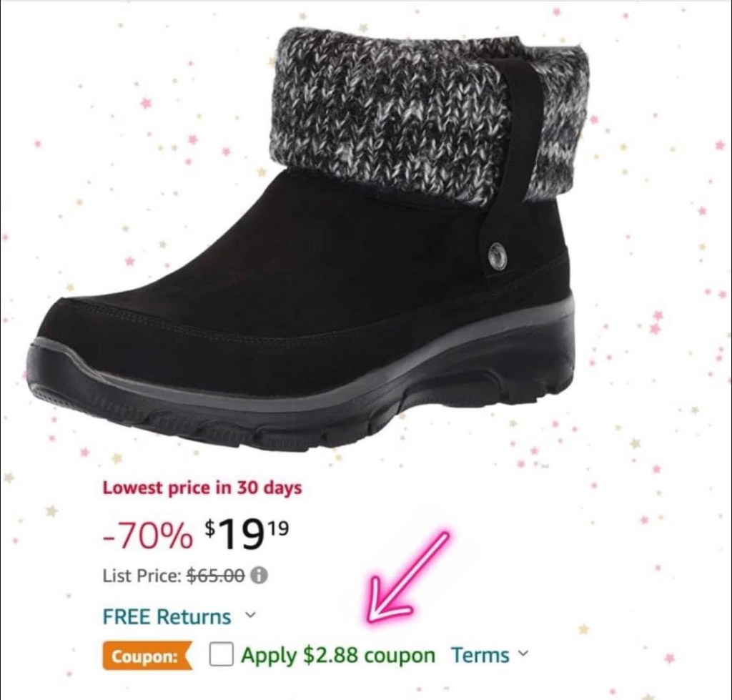The width and height of the screenshot is (732, 700).
Task: Click the -70% discount label
Action: 147,536
